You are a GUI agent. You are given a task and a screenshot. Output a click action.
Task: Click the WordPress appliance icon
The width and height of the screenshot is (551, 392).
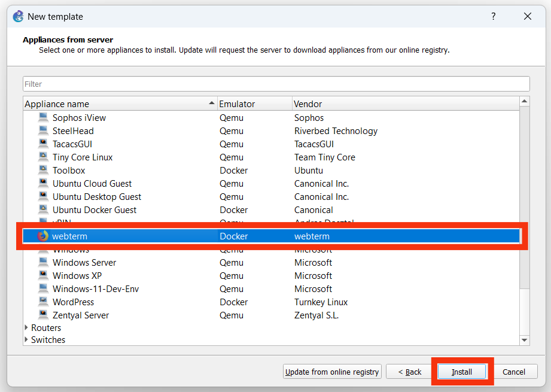tap(42, 302)
